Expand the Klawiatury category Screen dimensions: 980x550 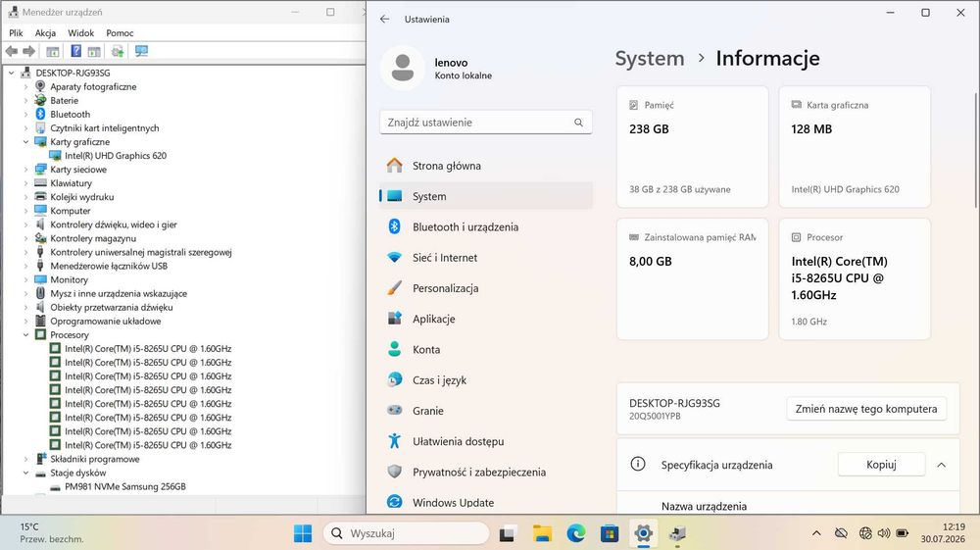(25, 183)
